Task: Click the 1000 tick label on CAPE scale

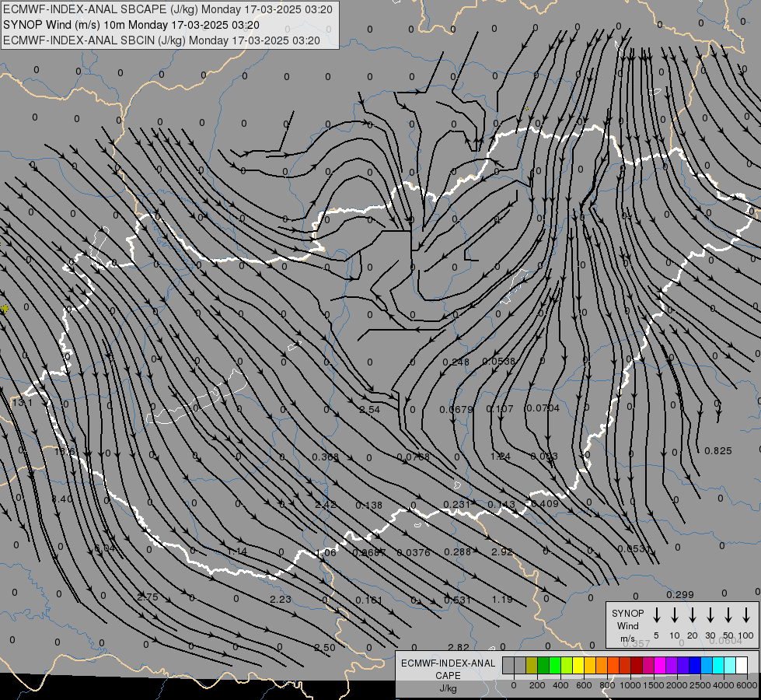Action: point(630,685)
